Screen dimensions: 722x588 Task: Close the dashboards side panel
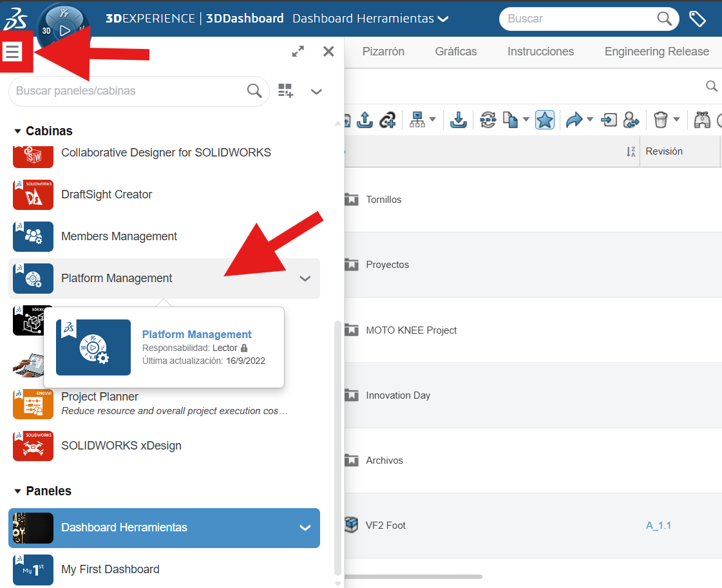point(328,51)
